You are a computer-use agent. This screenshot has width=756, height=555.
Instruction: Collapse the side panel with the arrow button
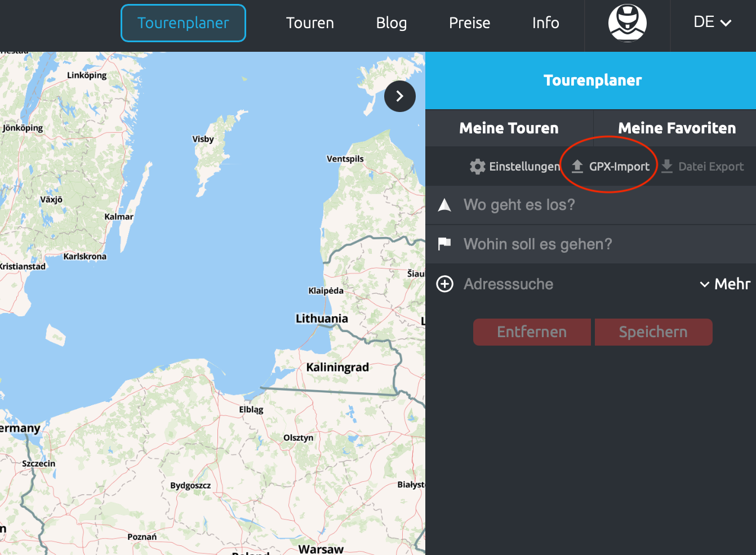(x=400, y=96)
